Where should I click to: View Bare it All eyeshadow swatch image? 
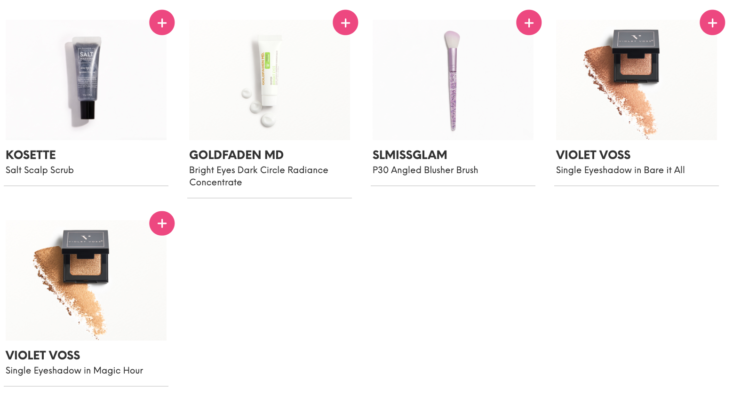click(x=636, y=80)
